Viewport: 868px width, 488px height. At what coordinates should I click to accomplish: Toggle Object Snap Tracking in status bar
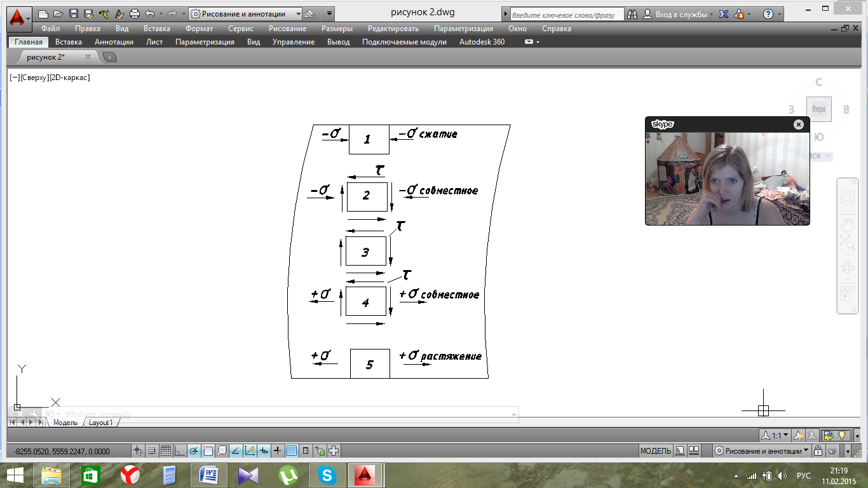[x=236, y=451]
